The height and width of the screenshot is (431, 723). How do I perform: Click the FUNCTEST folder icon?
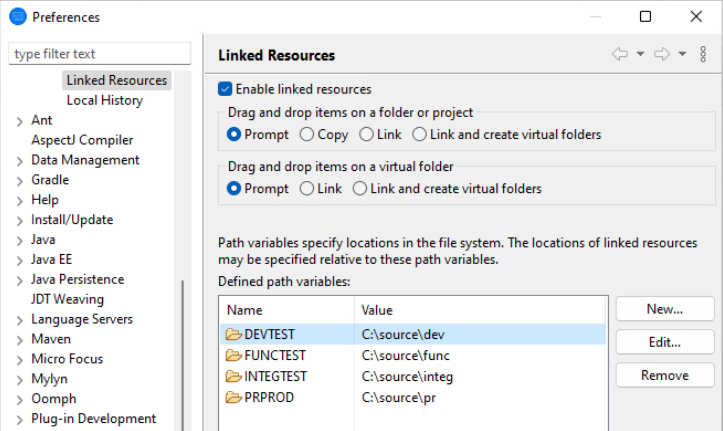coord(234,356)
